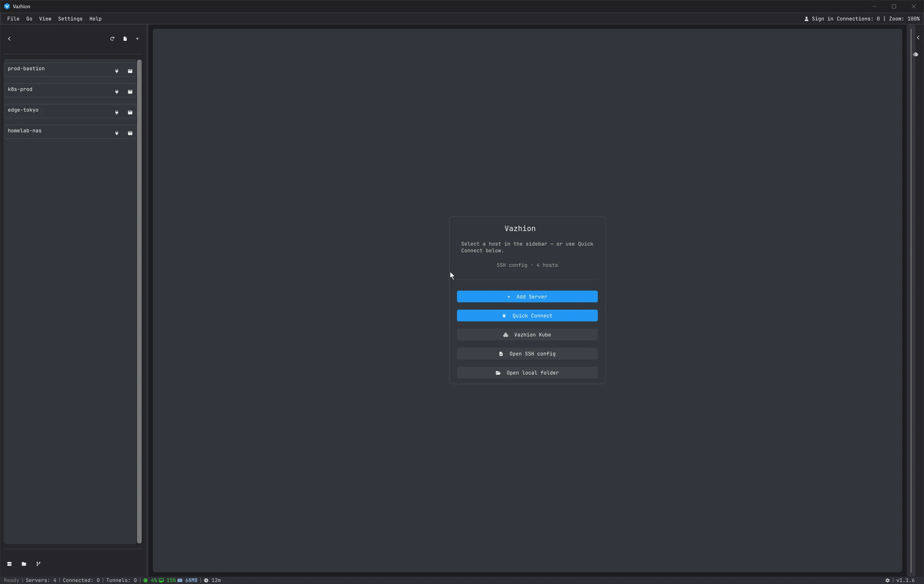Open the Go menu
Viewport: 924px width, 584px height.
click(29, 18)
